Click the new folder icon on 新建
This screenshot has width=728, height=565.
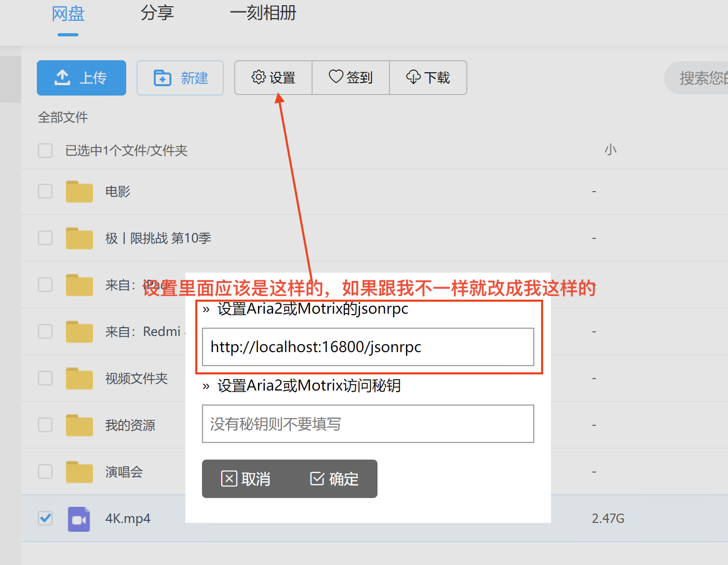(163, 78)
